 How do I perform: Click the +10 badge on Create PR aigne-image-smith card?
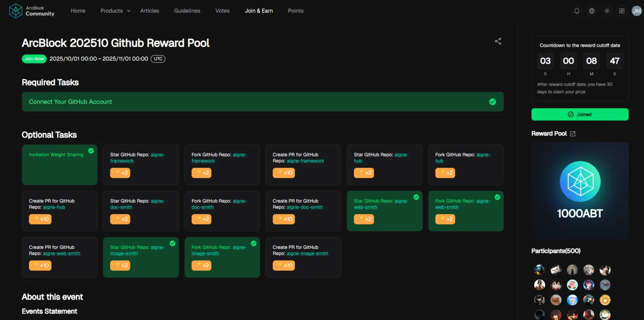[284, 265]
